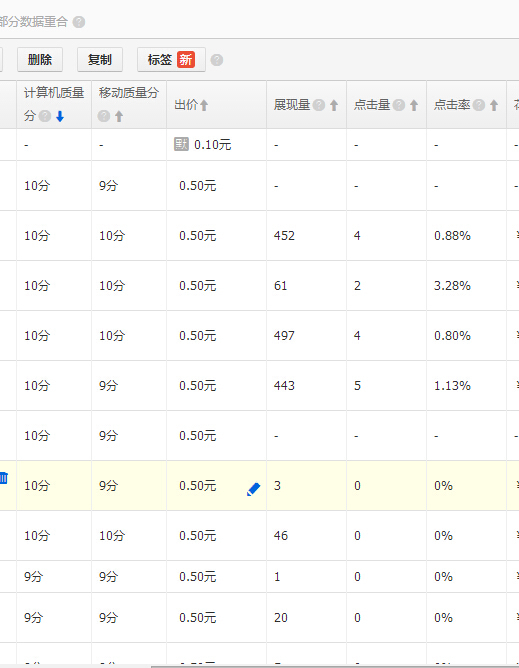Open the 标签 新 button
Screen dimensions: 519x668
(x=171, y=60)
